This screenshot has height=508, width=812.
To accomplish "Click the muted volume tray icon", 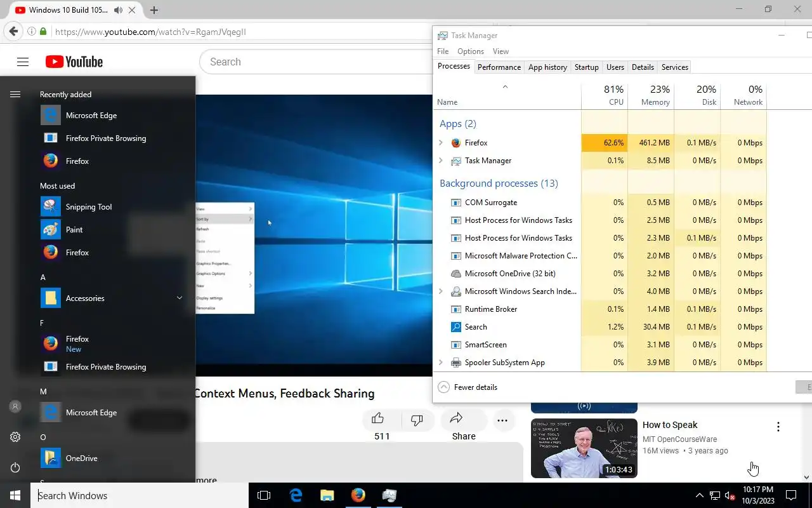I will coord(730,495).
